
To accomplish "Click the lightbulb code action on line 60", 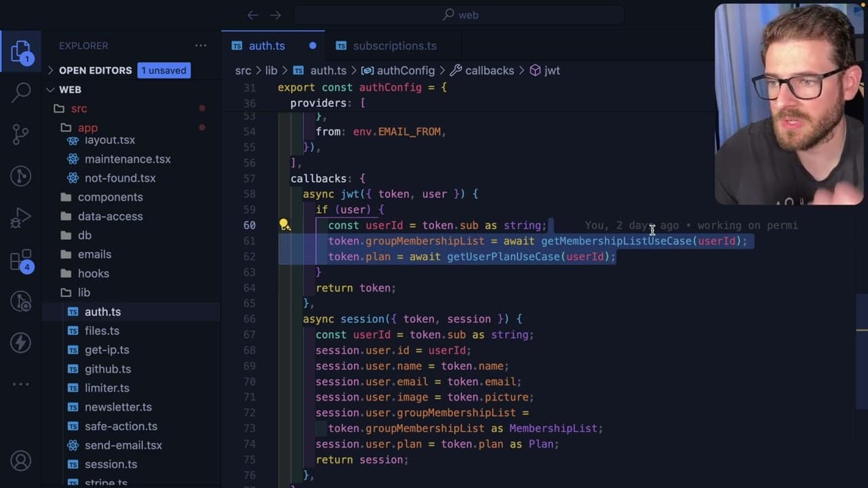I will 285,225.
